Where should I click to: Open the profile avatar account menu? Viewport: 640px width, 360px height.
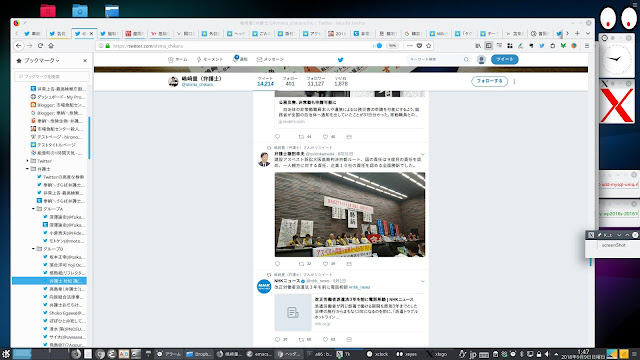pyautogui.click(x=481, y=60)
